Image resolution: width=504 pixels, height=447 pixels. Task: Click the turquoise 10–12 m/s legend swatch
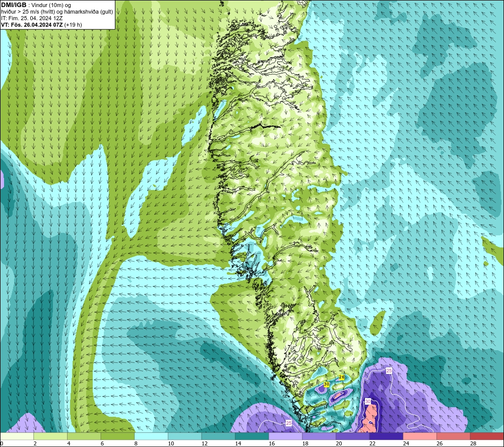(x=185, y=436)
